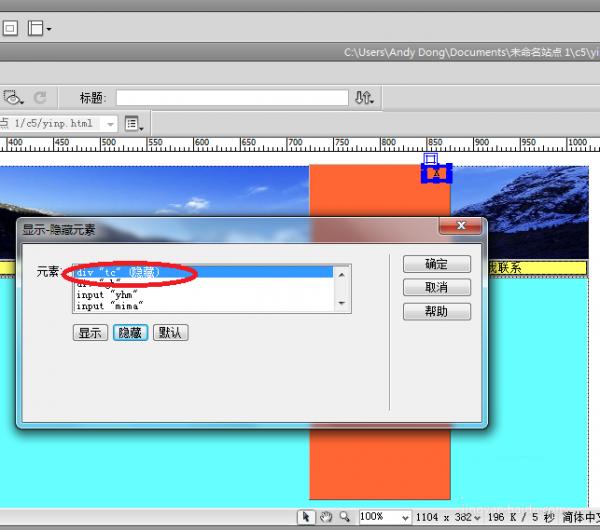
Task: Open 帮助 in the show-hide dialog
Action: [x=437, y=311]
